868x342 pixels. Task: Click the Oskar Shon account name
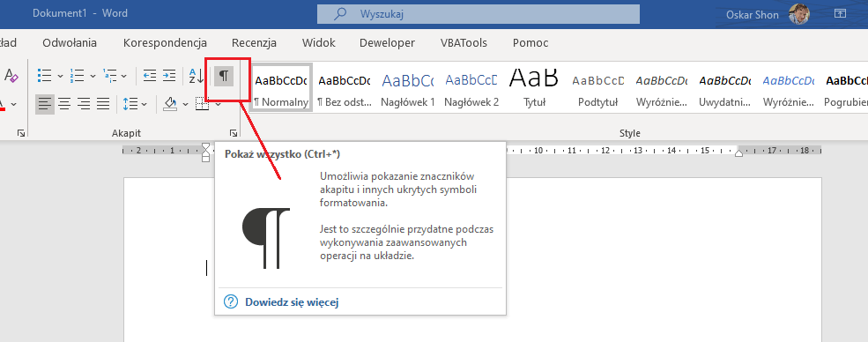coord(753,14)
